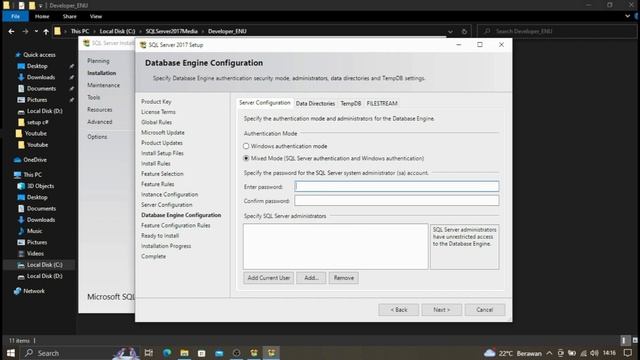This screenshot has height=360, width=640.
Task: Open the View ribbon tab
Action: point(96,16)
